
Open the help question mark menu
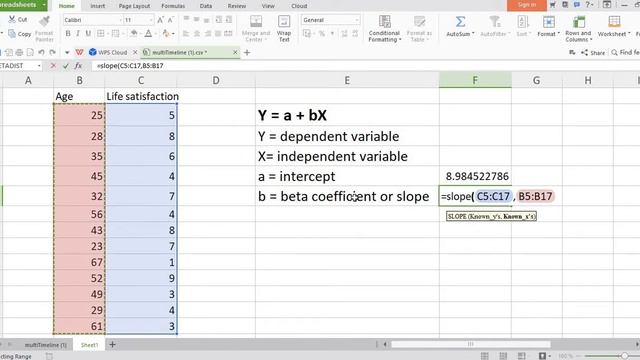click(589, 4)
